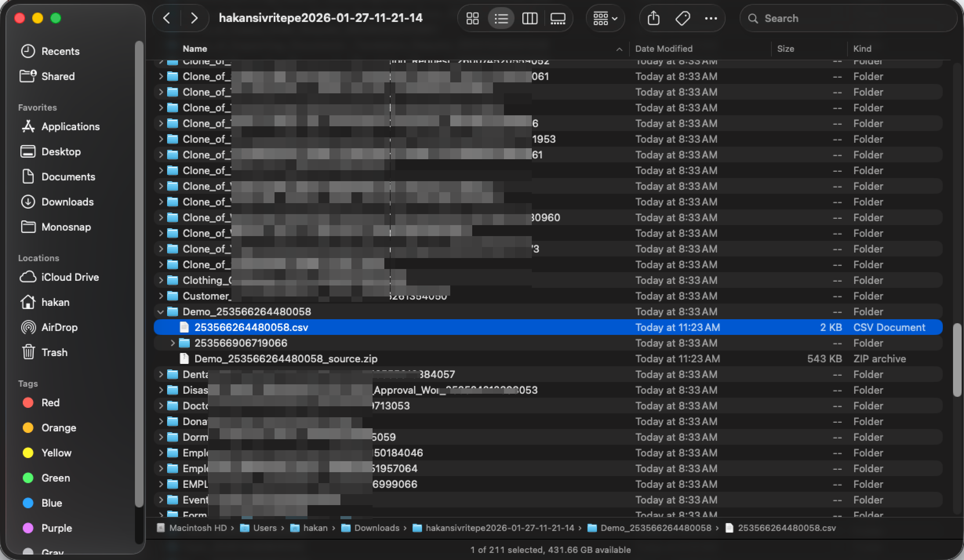Click Macintosh HD in the path bar

(x=192, y=528)
